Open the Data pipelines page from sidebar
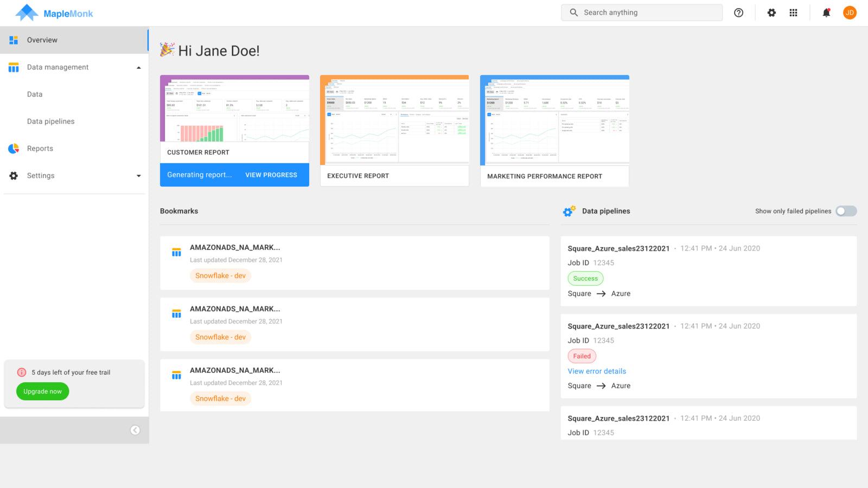 click(x=50, y=121)
